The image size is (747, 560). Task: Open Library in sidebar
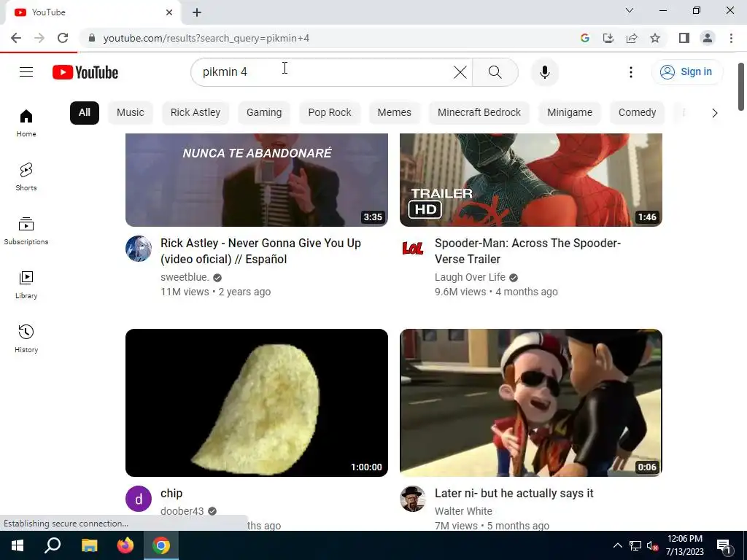pyautogui.click(x=26, y=285)
